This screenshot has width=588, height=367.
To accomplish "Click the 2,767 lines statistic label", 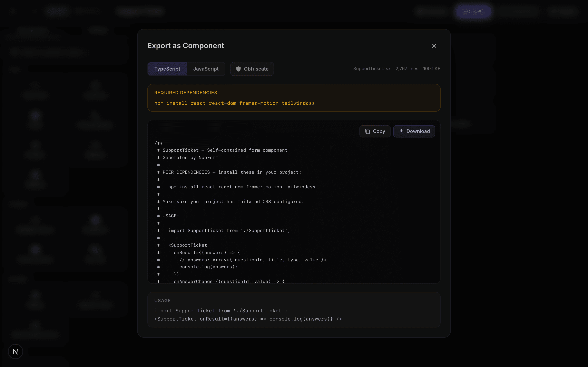I will 407,69.
